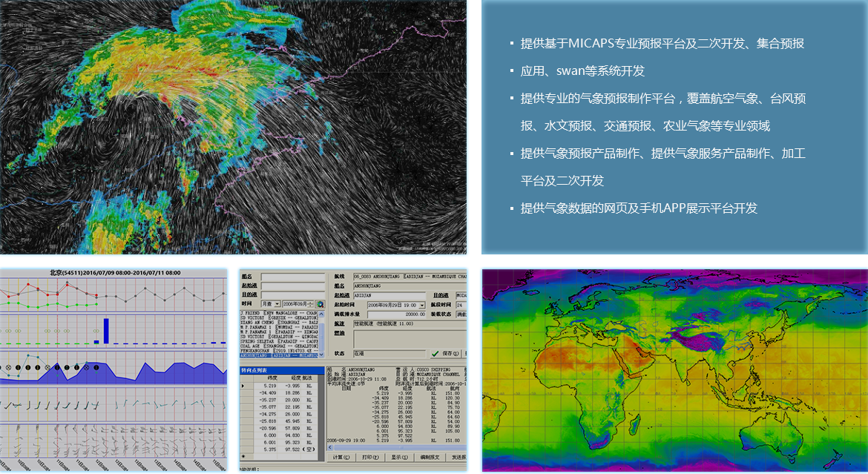Image resolution: width=868 pixels, height=474 pixels.
Task: Select the highlighted ANSHUNJIANG voyage list row
Action: coord(279,355)
